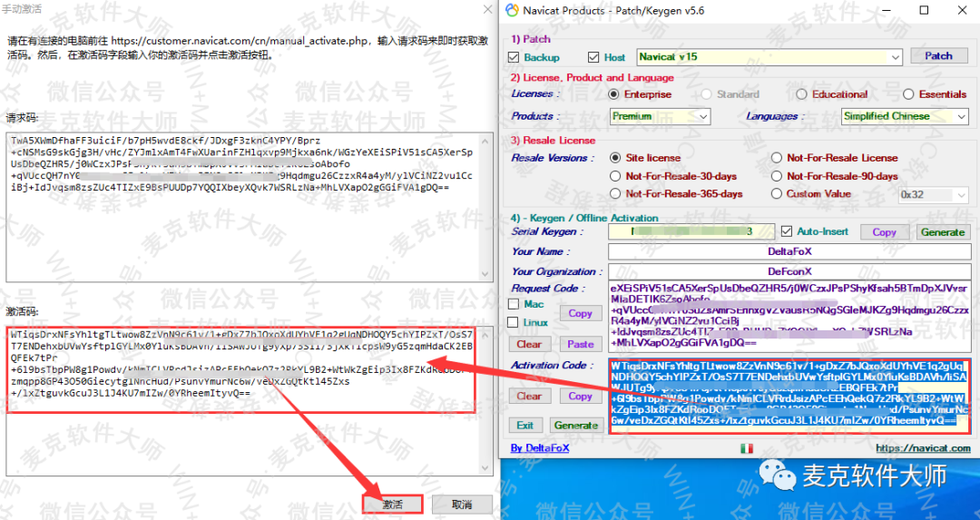Click the Your Organization field DeFconX
Screen dimensions: 980x520
coord(789,271)
